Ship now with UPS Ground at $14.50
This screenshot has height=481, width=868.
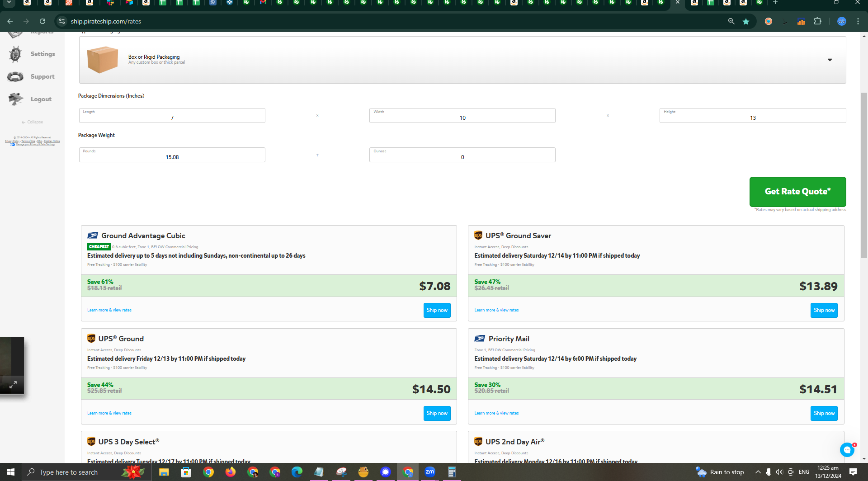pos(437,413)
